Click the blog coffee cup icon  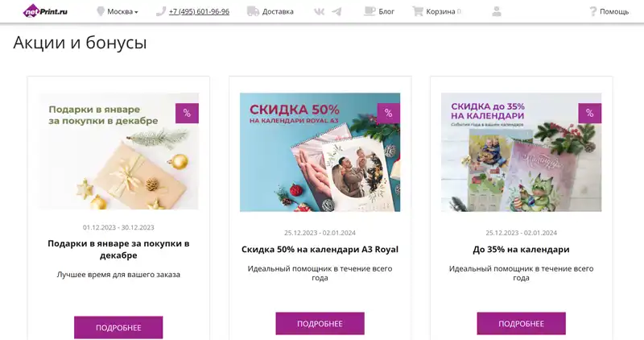coord(369,11)
